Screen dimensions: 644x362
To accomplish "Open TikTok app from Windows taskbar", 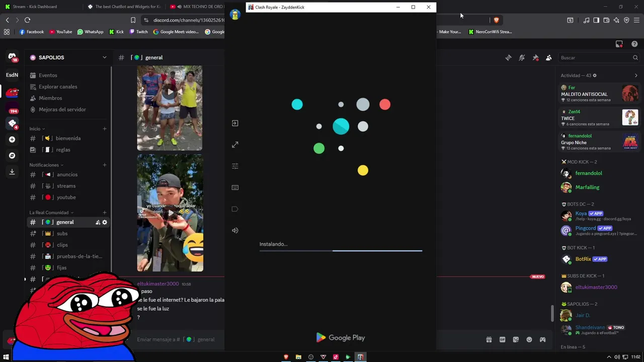I will tap(336, 357).
